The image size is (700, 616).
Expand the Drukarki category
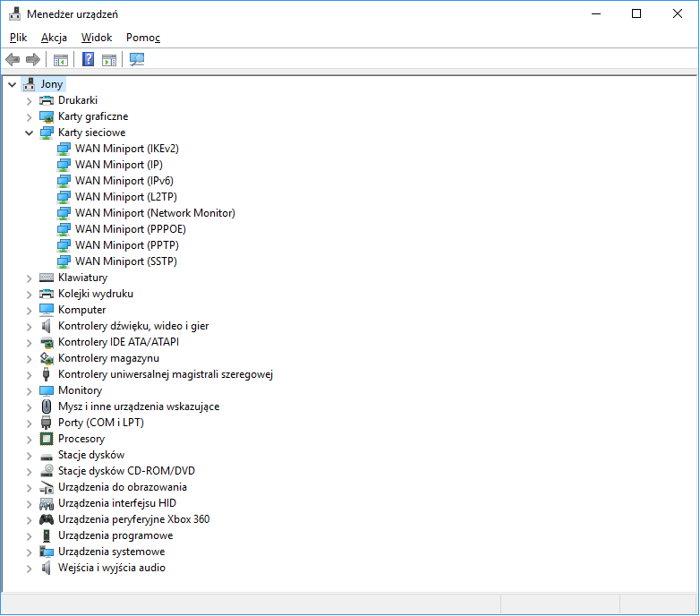[29, 101]
